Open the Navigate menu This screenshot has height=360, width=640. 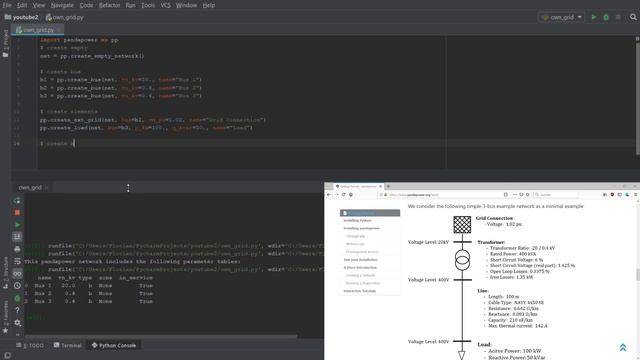pyautogui.click(x=62, y=5)
